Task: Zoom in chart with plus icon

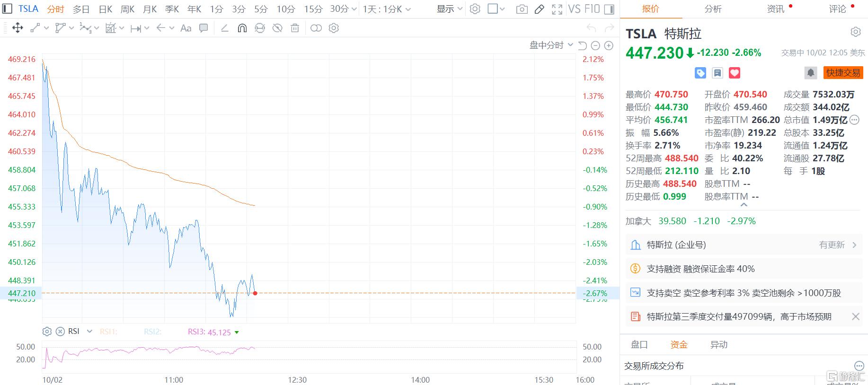Action: [609, 45]
